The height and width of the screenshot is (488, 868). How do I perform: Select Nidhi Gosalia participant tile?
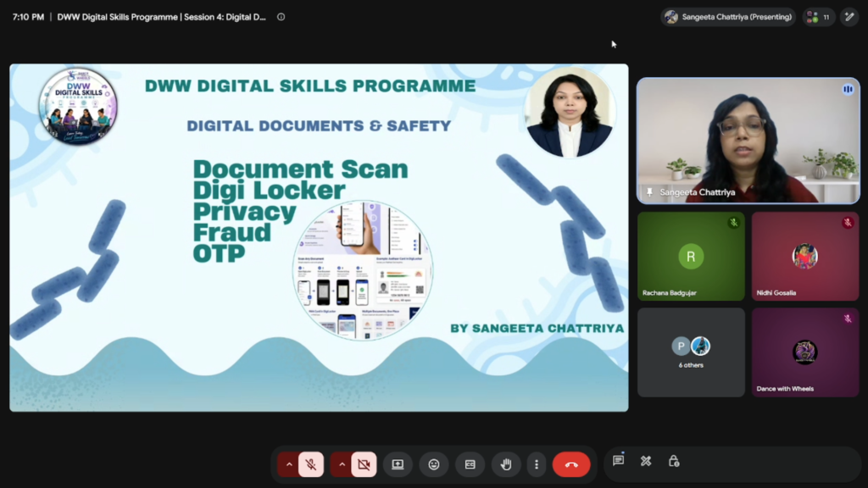[805, 256]
